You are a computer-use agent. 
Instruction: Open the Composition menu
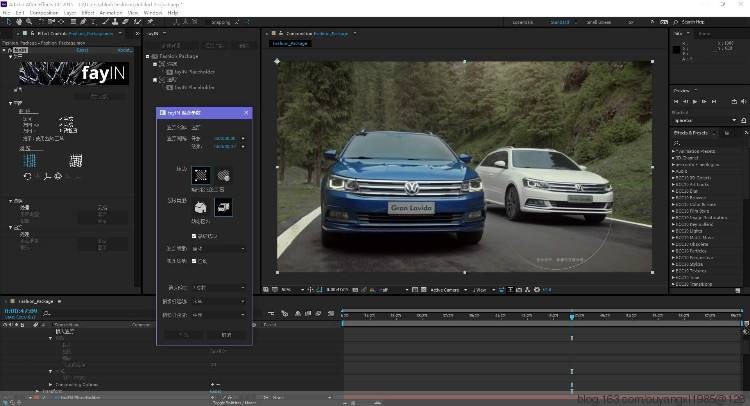[46, 11]
